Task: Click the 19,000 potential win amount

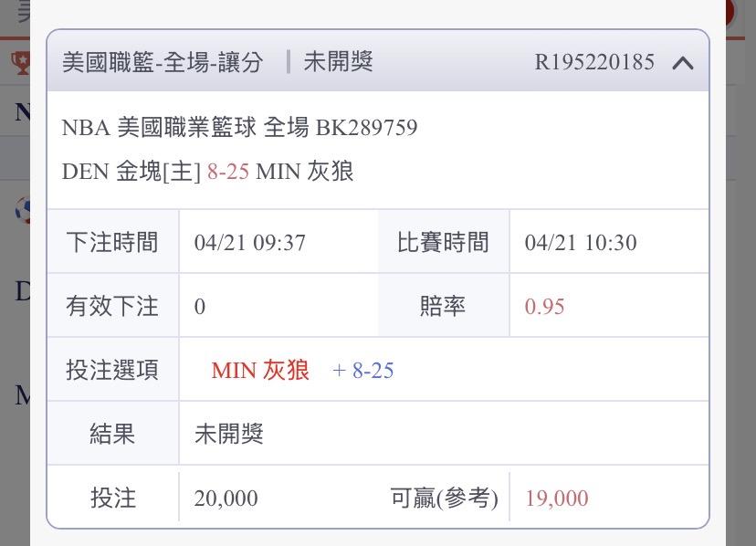Action: coord(556,499)
